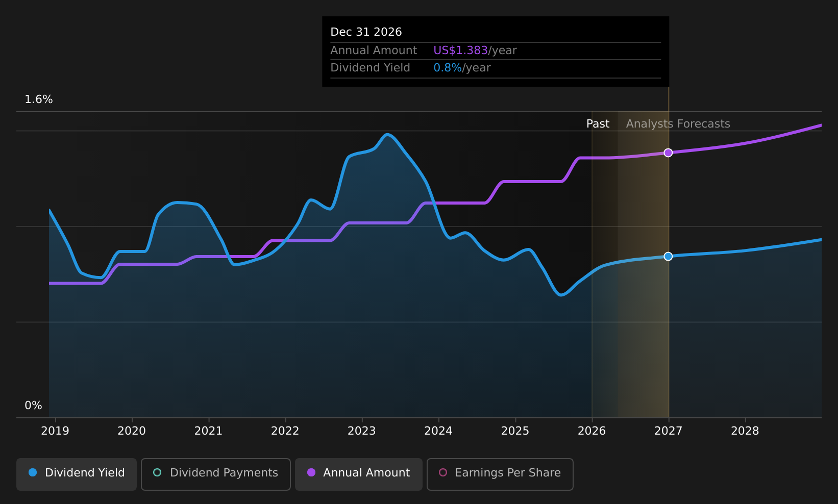838x504 pixels.
Task: Click the 2020 x-axis label
Action: click(132, 431)
